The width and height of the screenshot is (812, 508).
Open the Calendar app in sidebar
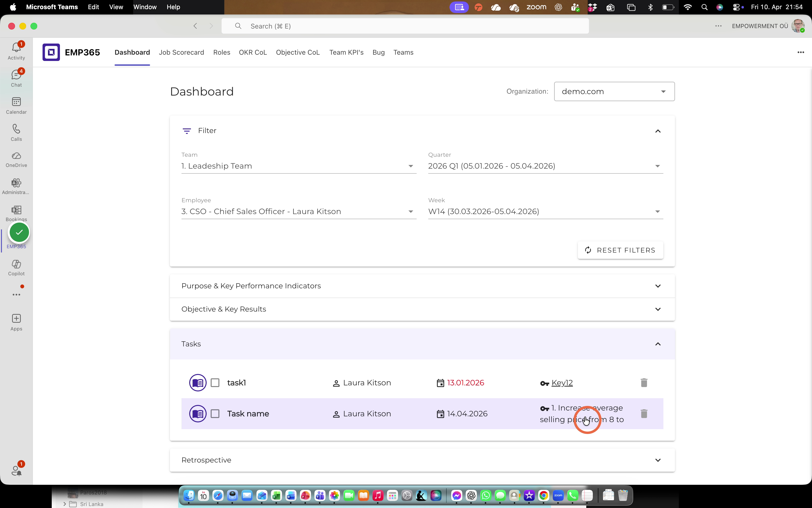coord(16,105)
